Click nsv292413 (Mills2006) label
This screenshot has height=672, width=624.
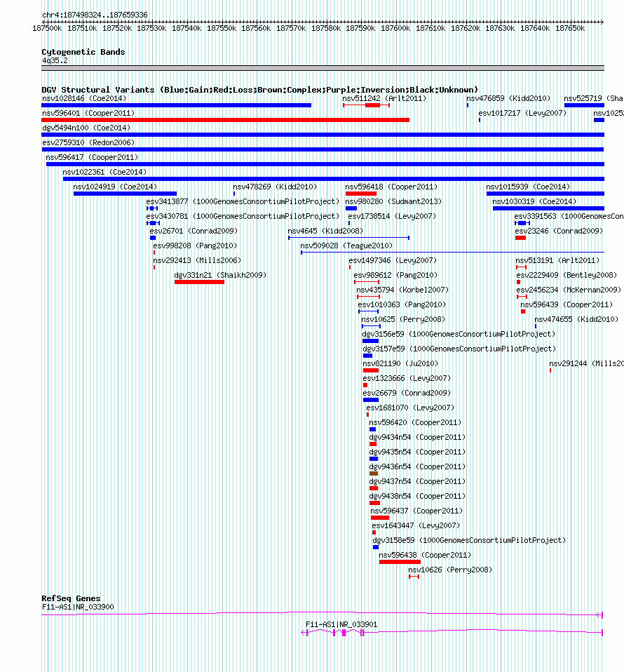[197, 260]
